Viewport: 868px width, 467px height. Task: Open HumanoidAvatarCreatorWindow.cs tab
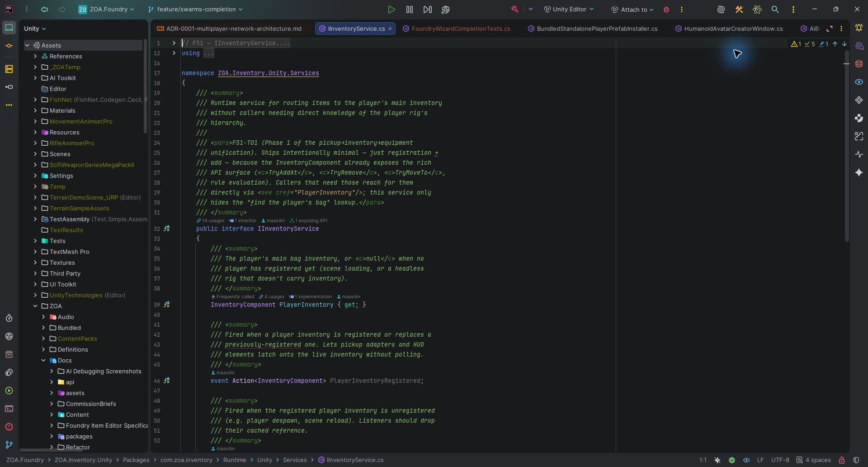point(729,29)
